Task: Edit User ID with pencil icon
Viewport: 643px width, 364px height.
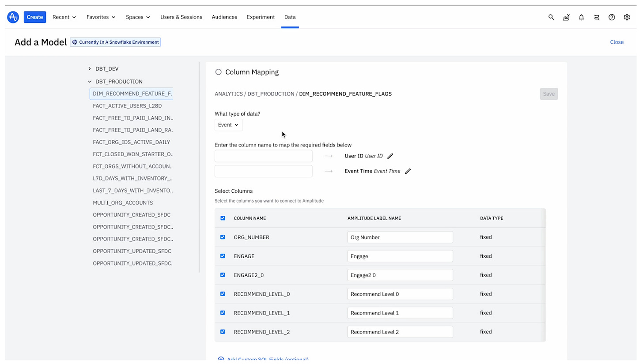Action: (390, 156)
